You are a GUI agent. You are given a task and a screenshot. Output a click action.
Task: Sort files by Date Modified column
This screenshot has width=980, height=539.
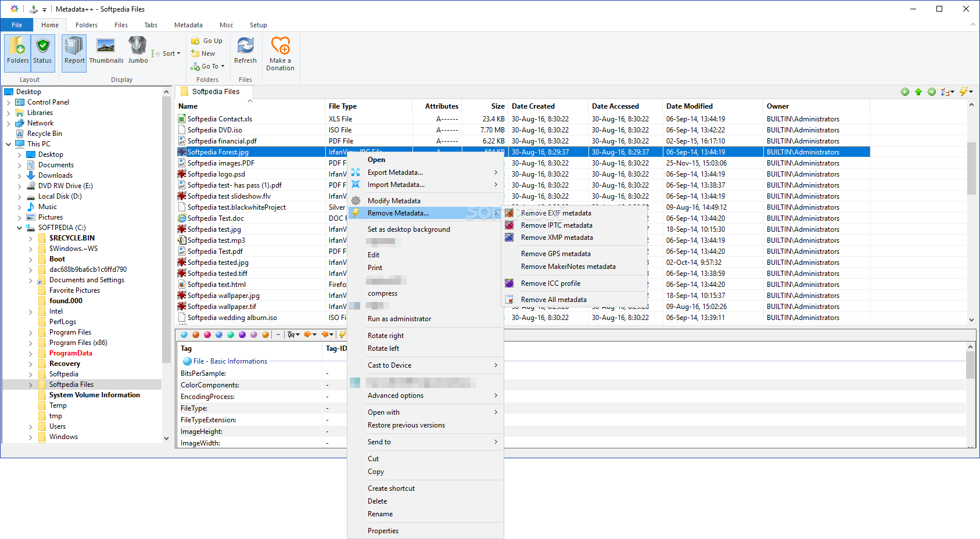[712, 106]
